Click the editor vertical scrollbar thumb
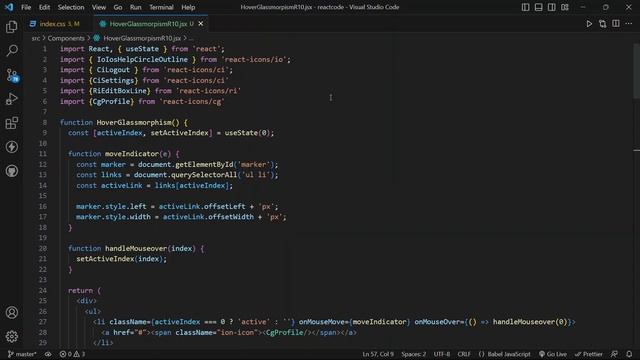This screenshot has width=640, height=360. (x=636, y=71)
